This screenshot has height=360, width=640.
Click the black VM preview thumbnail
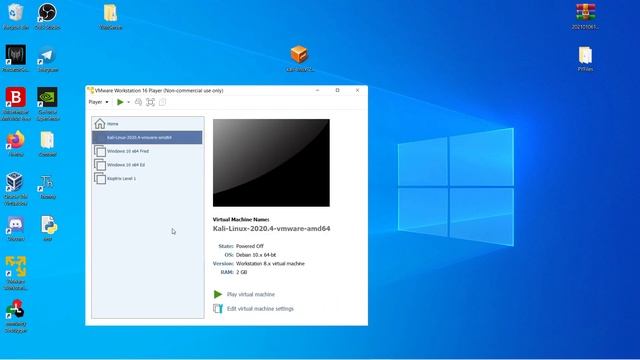click(x=271, y=163)
